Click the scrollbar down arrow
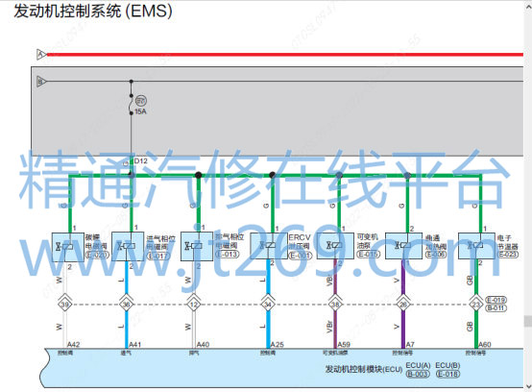This screenshot has width=532, height=392. pyautogui.click(x=528, y=387)
